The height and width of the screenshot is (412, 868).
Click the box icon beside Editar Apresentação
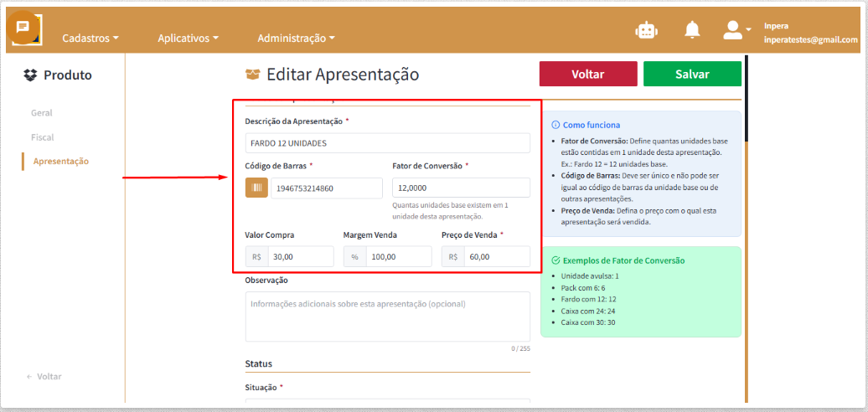pyautogui.click(x=252, y=75)
